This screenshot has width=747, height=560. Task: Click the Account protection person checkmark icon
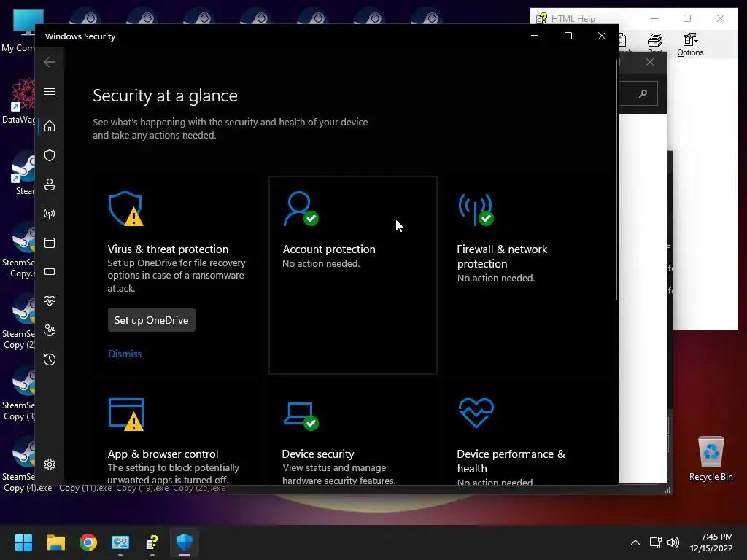(301, 209)
